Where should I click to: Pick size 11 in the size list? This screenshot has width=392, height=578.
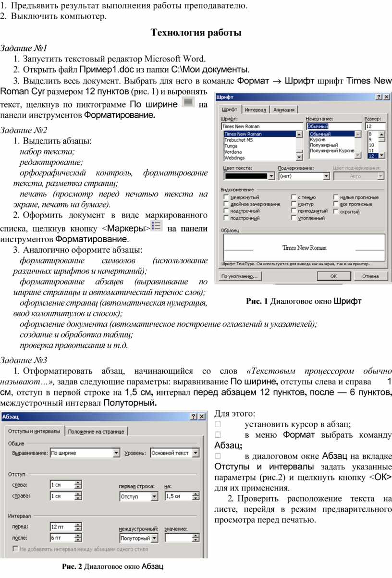click(x=373, y=150)
